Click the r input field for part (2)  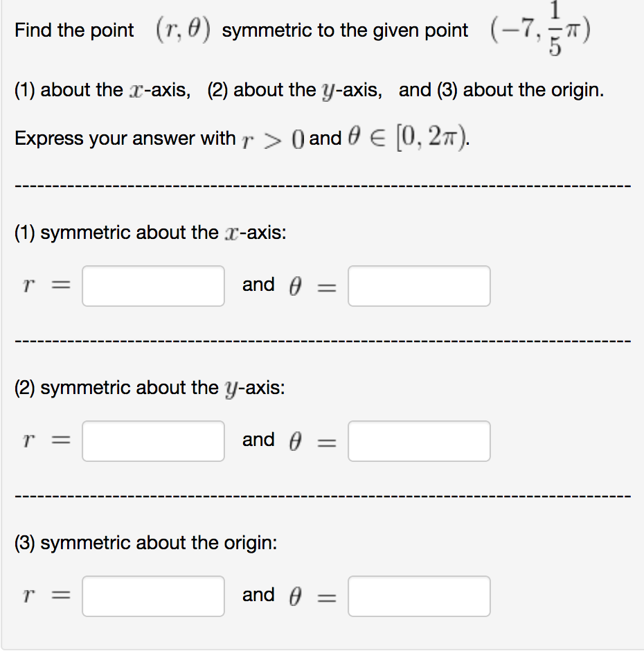152,441
